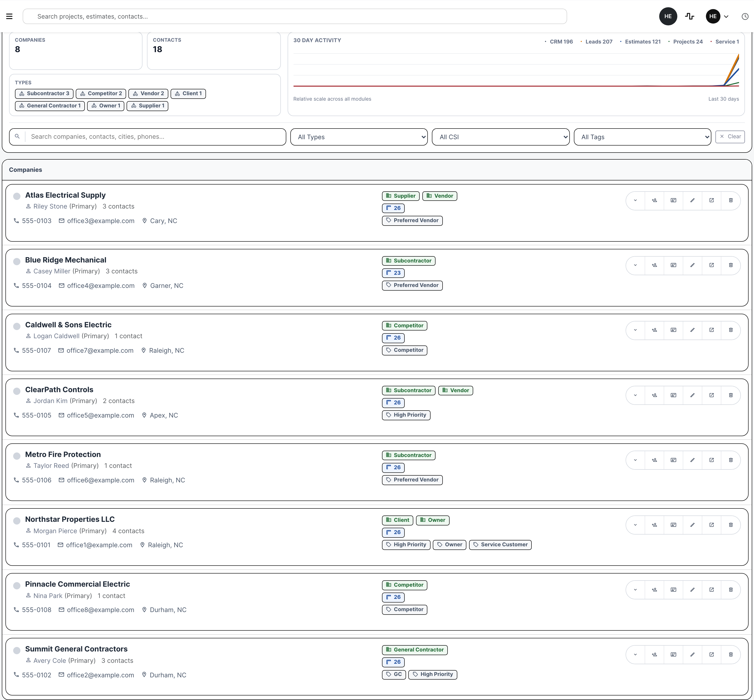The width and height of the screenshot is (754, 700).
Task: Select the Summit General Contractors row circle
Action: click(17, 650)
